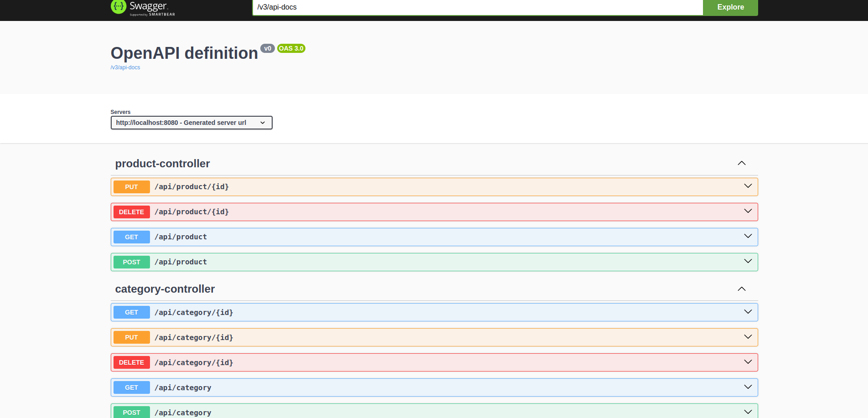Screen dimensions: 868x418
Task: Click the GET badge for /api/category
Action: point(131,387)
